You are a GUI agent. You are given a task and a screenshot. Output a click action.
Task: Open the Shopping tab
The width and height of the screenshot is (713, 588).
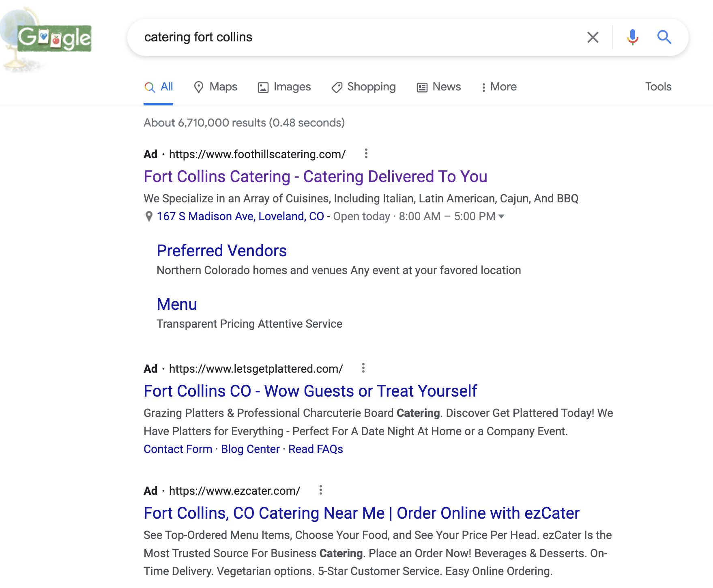[x=363, y=87]
